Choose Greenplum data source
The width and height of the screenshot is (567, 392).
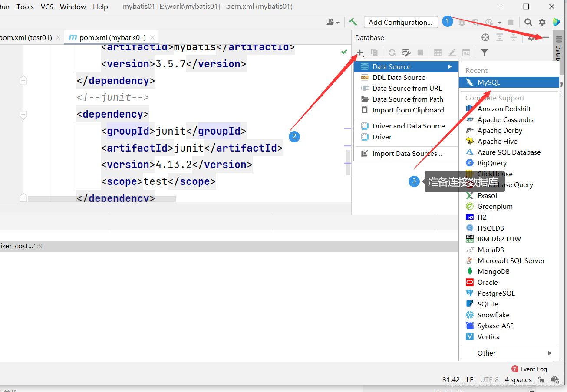[x=509, y=206]
